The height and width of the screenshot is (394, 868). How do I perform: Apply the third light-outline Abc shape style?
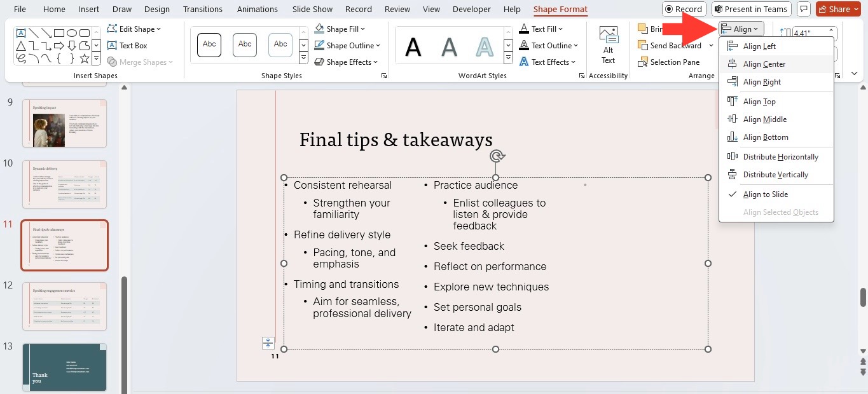(x=280, y=44)
